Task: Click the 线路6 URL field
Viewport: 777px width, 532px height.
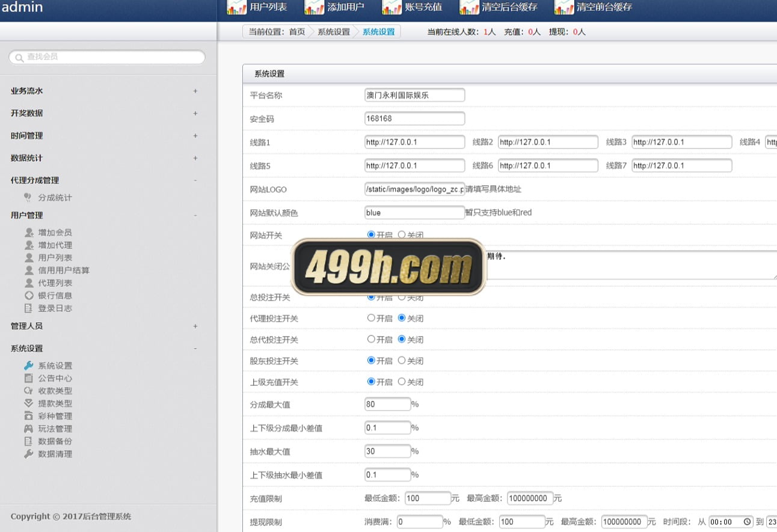Action: [548, 165]
